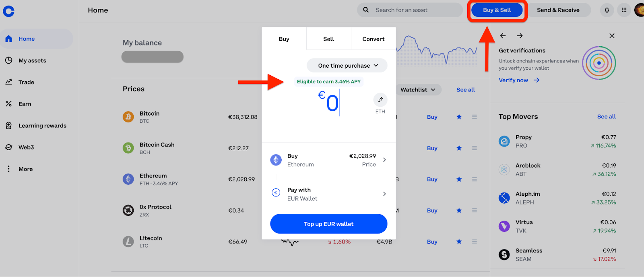The image size is (644, 277).
Task: Click the Arcblock icon in Top Movers
Action: [504, 170]
